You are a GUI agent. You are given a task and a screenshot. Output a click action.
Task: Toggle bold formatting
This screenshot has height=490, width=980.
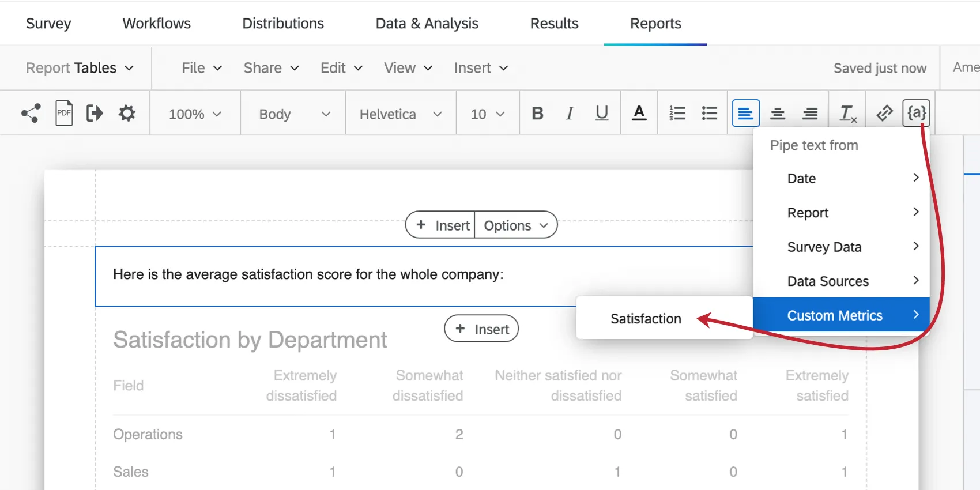click(x=537, y=114)
